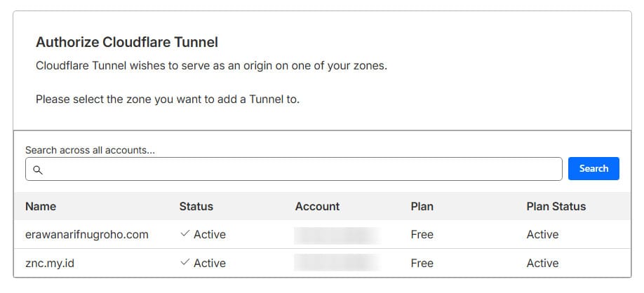
Task: Click blurred account for erawanarifnugroho.com
Action: pyautogui.click(x=337, y=235)
